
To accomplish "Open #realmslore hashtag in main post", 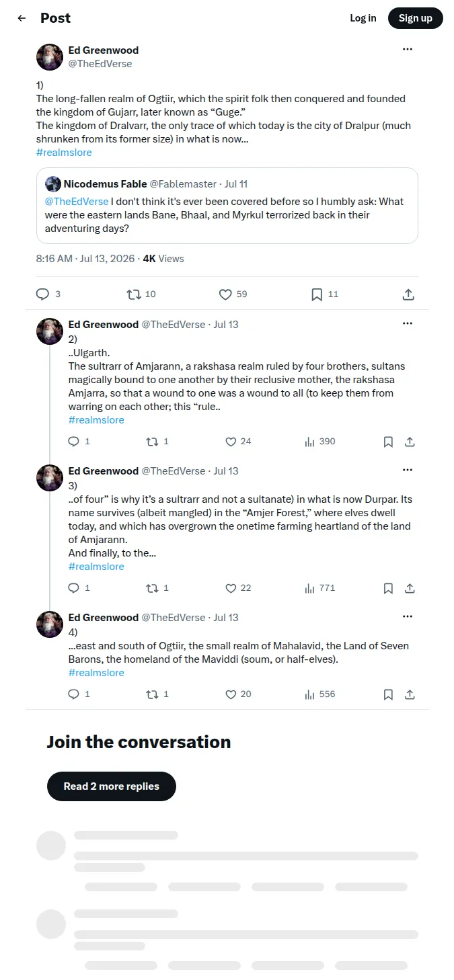I will 64,153.
